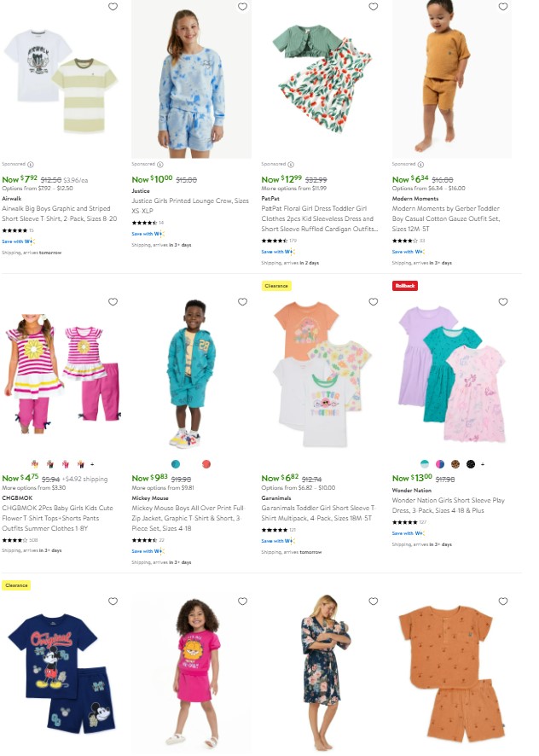
Task: Select the teal color swatch for Mickey Mouse set
Action: pyautogui.click(x=176, y=464)
